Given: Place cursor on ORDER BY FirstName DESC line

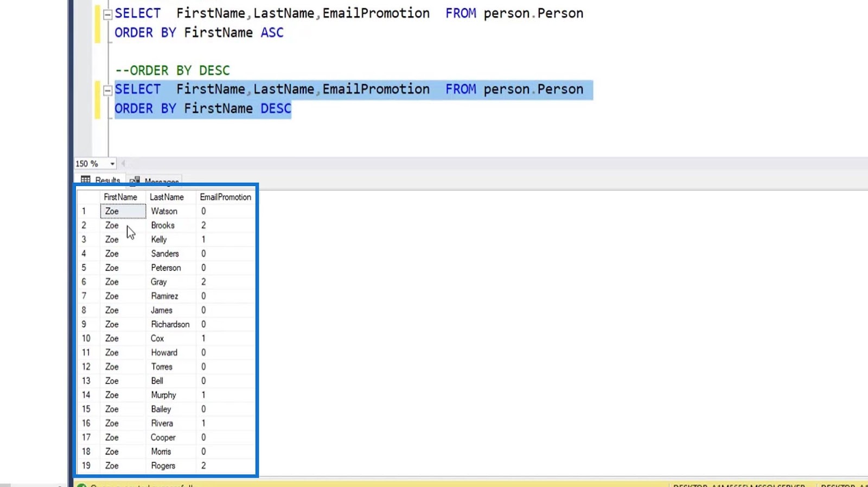Looking at the screenshot, I should (x=203, y=108).
